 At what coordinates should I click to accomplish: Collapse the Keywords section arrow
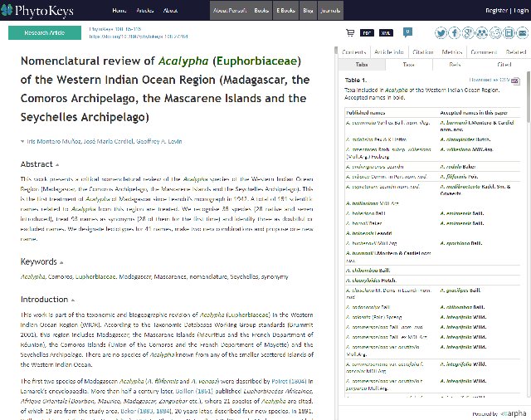(x=61, y=262)
